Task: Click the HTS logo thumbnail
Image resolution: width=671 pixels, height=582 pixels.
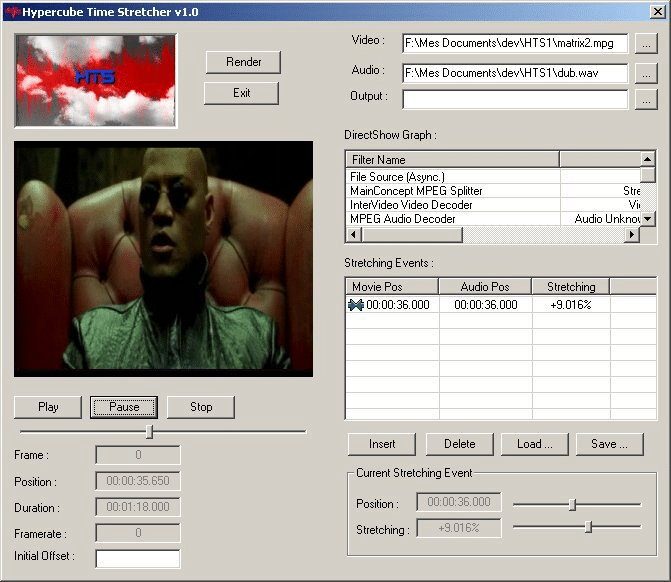Action: [95, 80]
